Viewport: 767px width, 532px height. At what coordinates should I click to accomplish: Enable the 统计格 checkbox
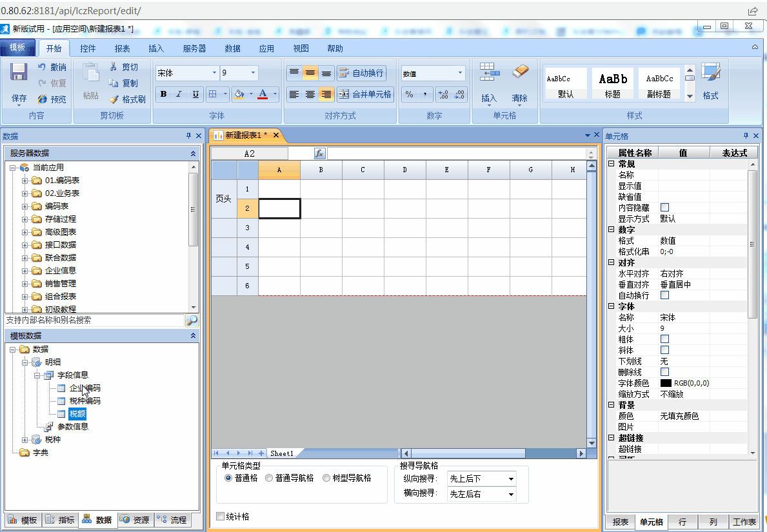click(x=220, y=516)
